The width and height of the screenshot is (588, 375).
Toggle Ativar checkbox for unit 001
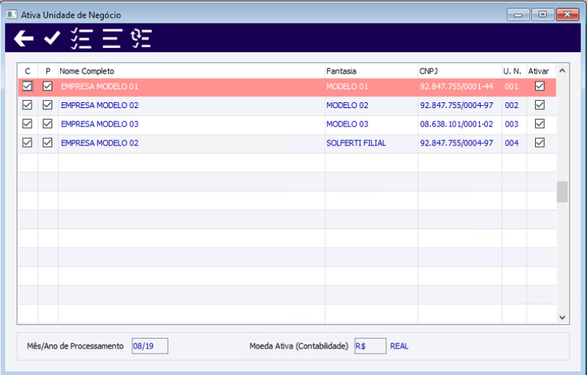(539, 86)
